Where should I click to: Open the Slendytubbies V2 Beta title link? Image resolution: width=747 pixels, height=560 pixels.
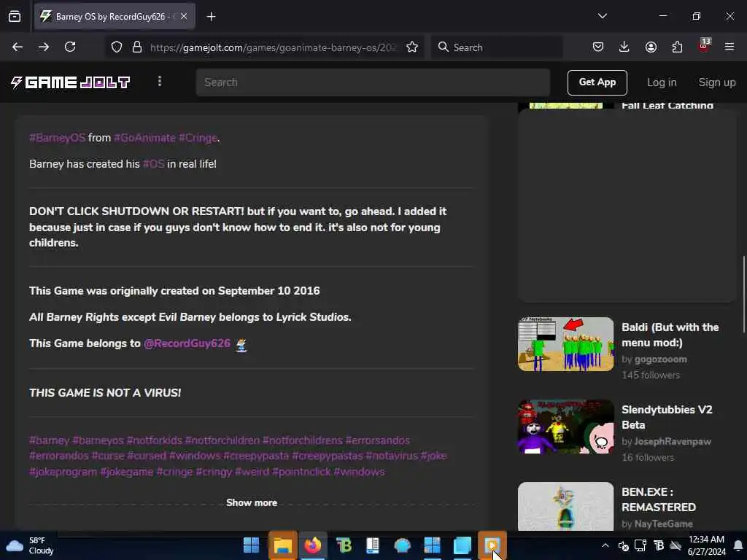pos(667,417)
